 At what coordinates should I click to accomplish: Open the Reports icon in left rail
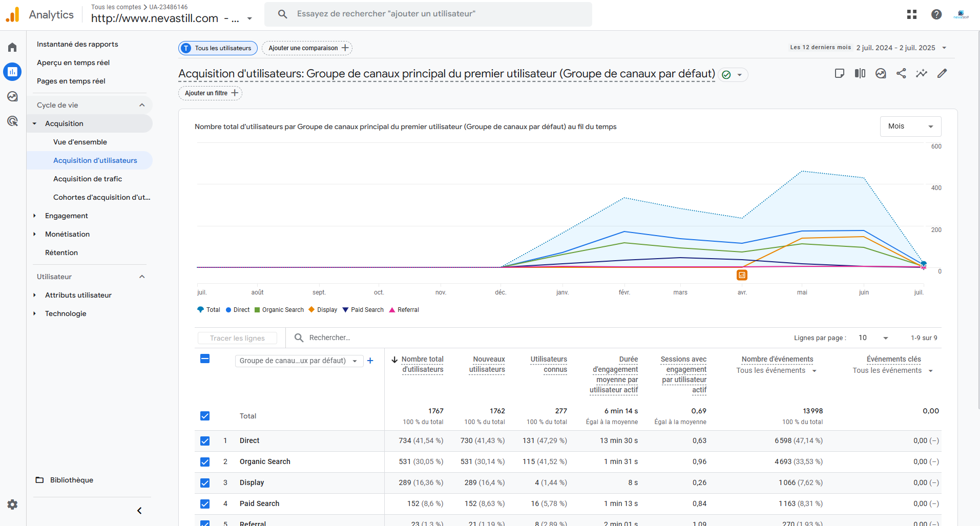[x=12, y=72]
